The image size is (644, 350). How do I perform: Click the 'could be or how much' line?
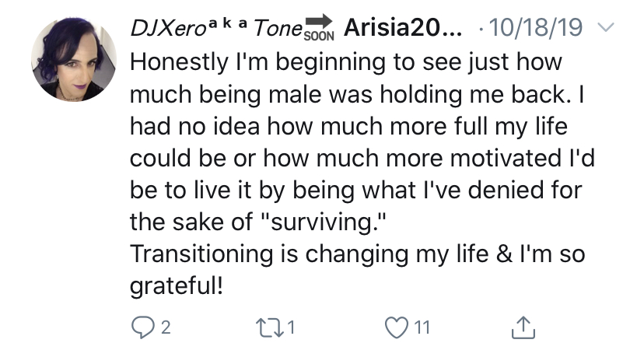(362, 158)
